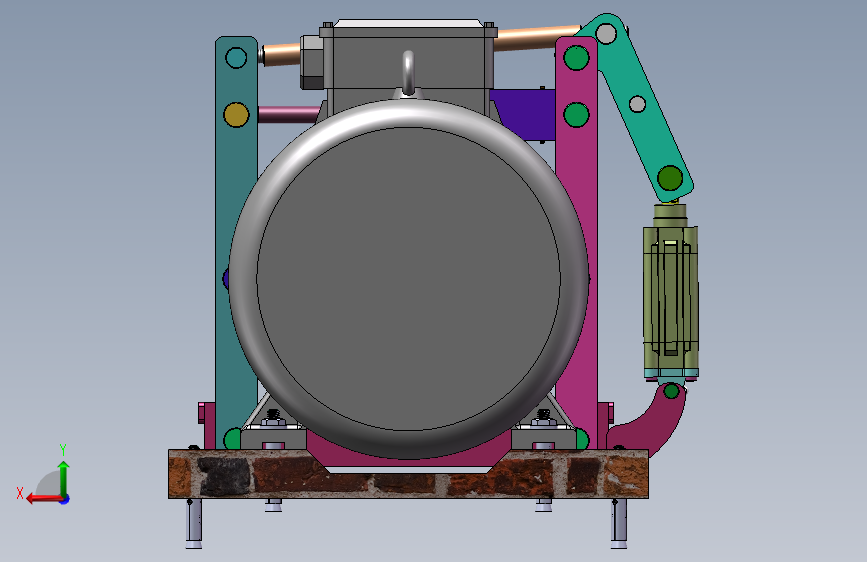Viewport: 867px width, 562px height.
Task: Select the green pin on the maroon bracket
Action: click(671, 391)
